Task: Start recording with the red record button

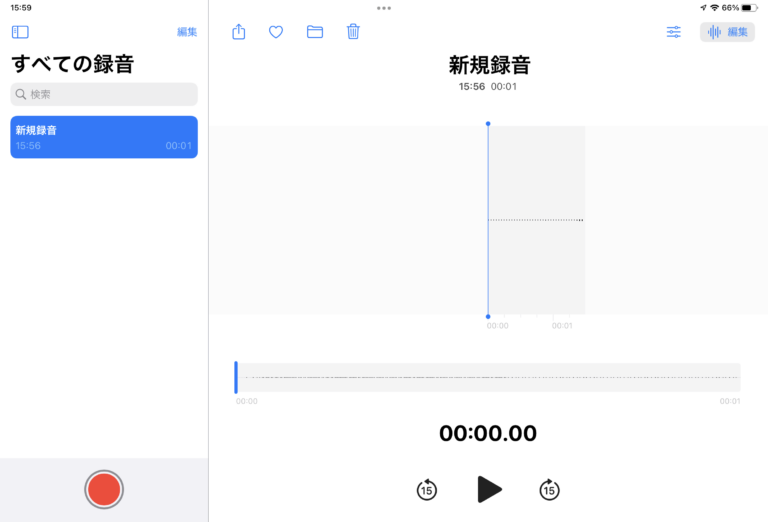Action: [x=104, y=489]
